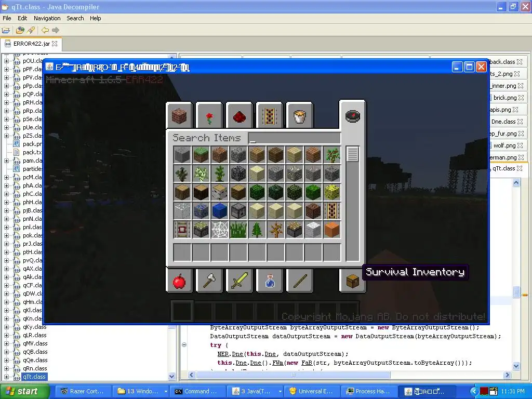Click the Forward navigation arrow

[x=55, y=30]
